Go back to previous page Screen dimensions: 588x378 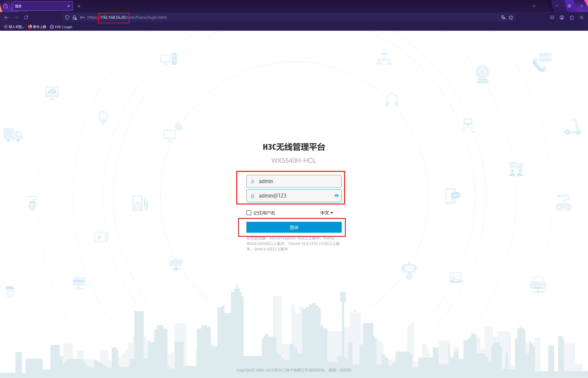click(7, 17)
